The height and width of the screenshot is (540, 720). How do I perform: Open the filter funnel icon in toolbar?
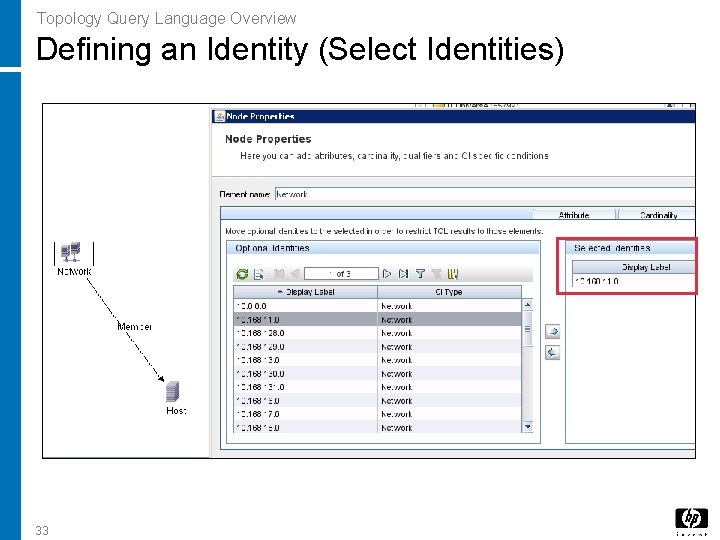[x=420, y=274]
